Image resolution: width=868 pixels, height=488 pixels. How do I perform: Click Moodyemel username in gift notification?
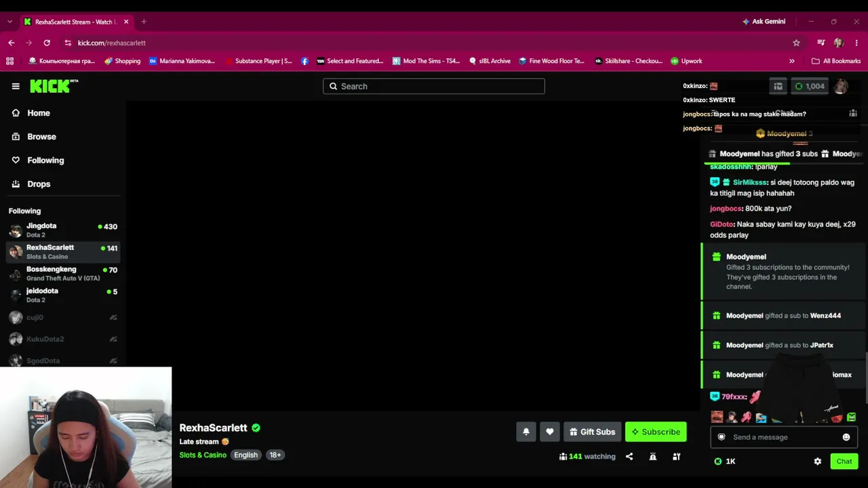(x=746, y=257)
